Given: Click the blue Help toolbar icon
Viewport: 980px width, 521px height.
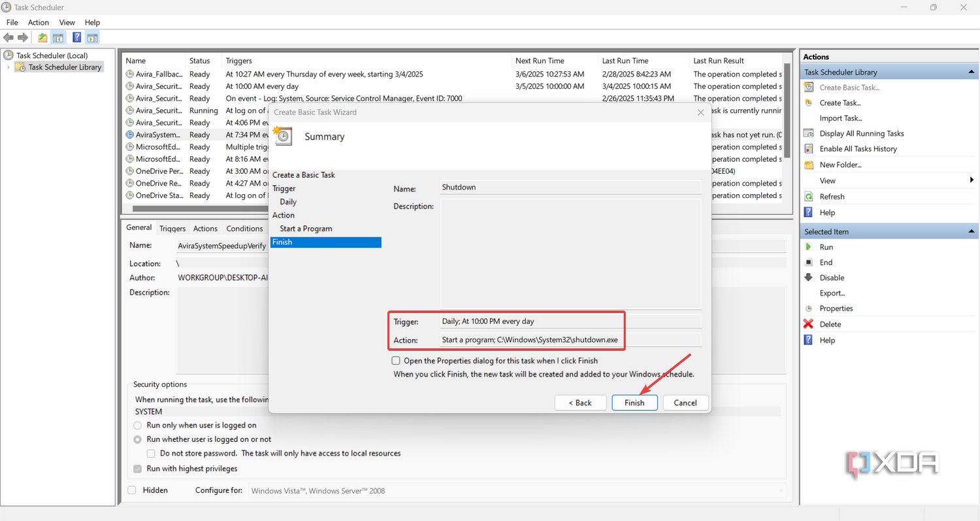Looking at the screenshot, I should (76, 38).
